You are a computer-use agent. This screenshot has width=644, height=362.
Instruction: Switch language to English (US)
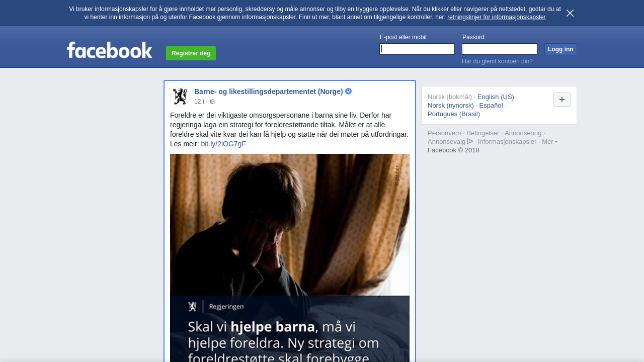[496, 97]
